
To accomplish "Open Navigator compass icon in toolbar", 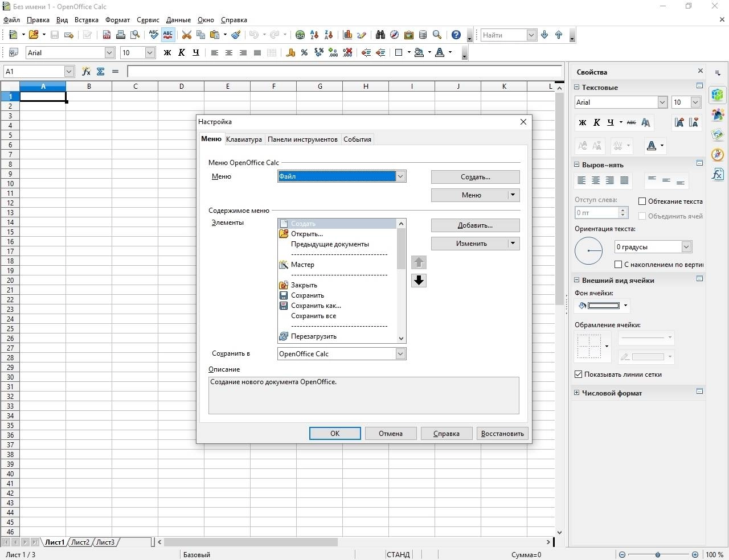I will tap(394, 35).
